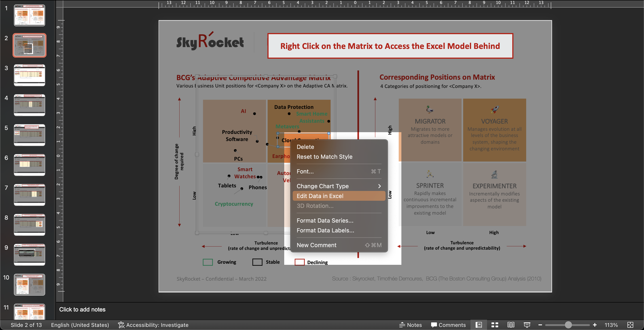Select the SkyRocket logo on the slide

[x=210, y=41]
